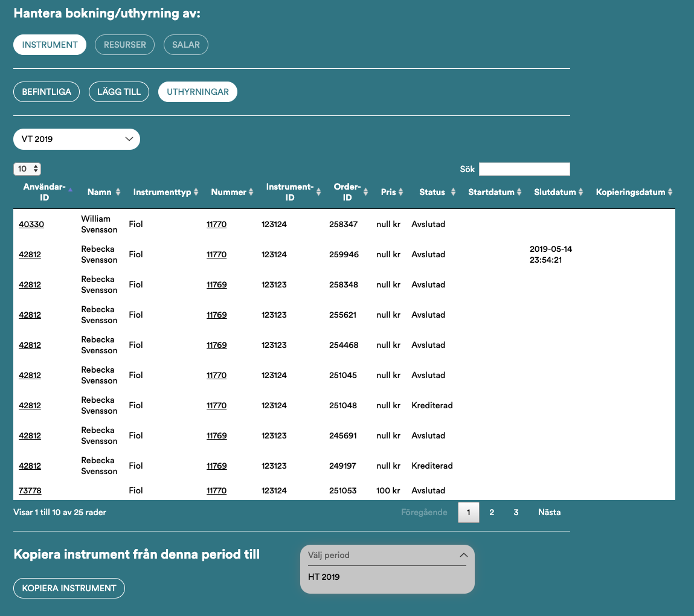
Task: Open the Lägg till section
Action: pos(119,92)
